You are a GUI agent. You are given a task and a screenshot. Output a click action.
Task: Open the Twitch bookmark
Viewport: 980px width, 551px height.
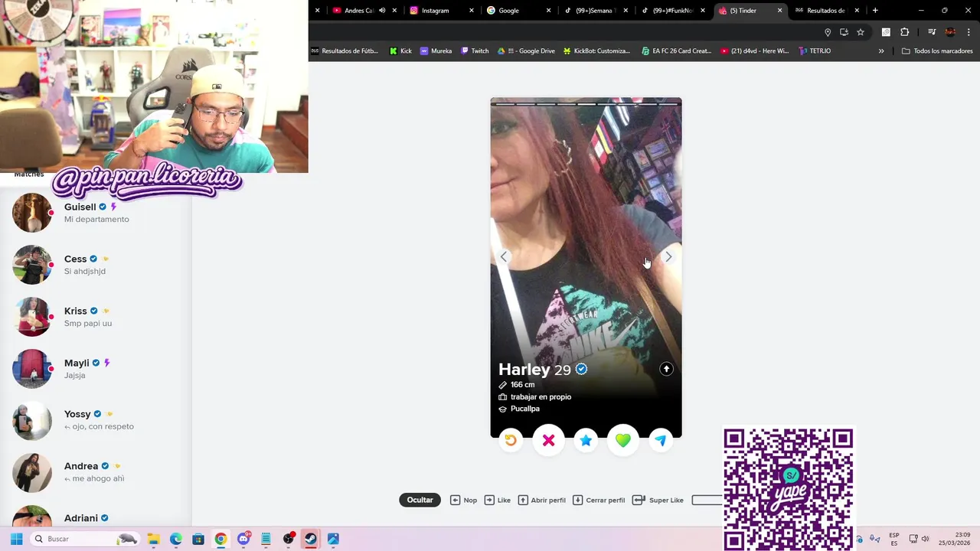pos(475,51)
